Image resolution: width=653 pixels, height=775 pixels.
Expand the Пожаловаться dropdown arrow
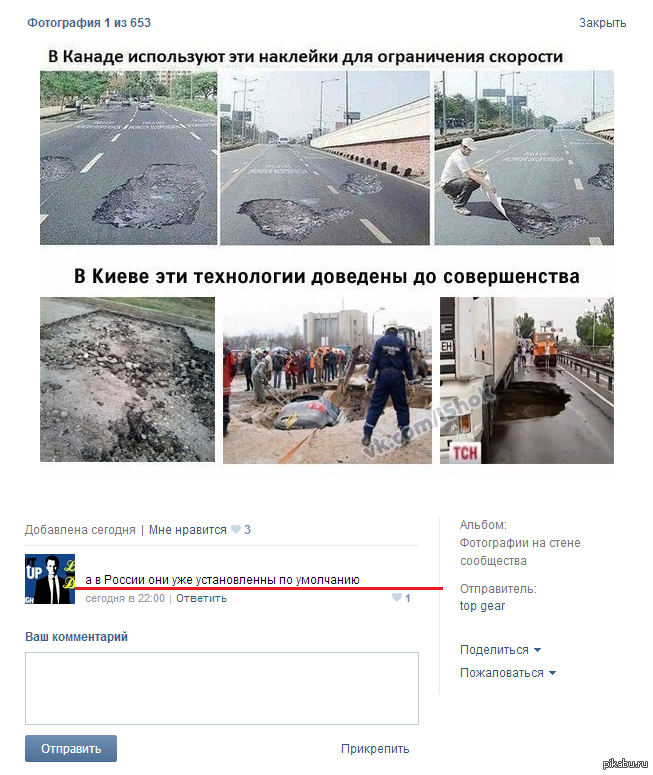pyautogui.click(x=552, y=673)
